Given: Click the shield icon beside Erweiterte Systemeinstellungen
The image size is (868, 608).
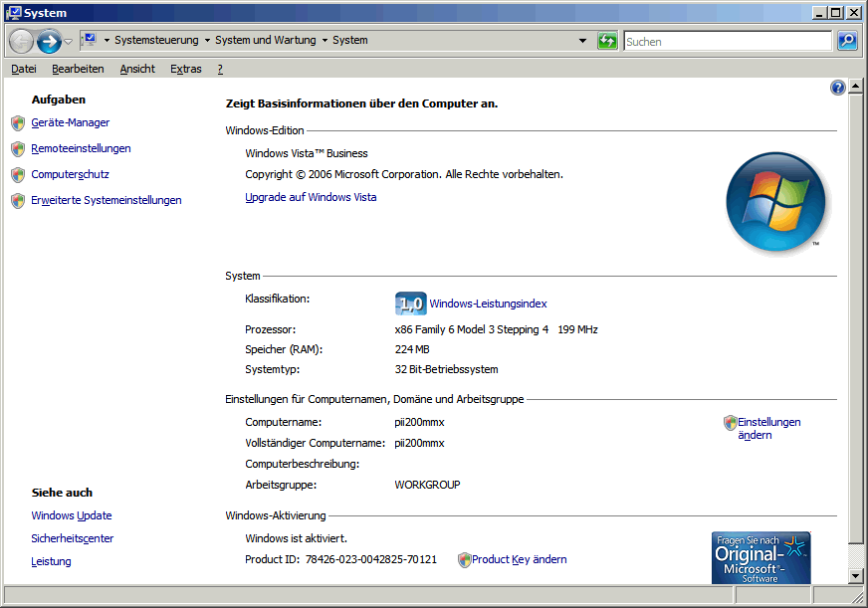Looking at the screenshot, I should (x=18, y=201).
